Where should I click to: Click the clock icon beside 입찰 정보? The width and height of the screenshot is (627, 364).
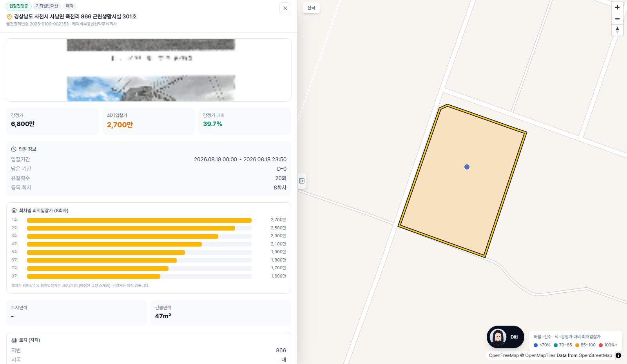pos(14,149)
